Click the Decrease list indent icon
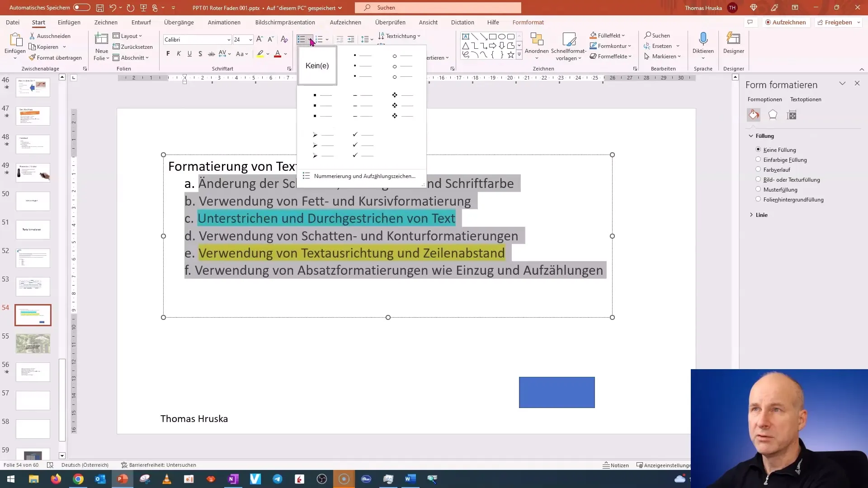The image size is (868, 488). (340, 39)
